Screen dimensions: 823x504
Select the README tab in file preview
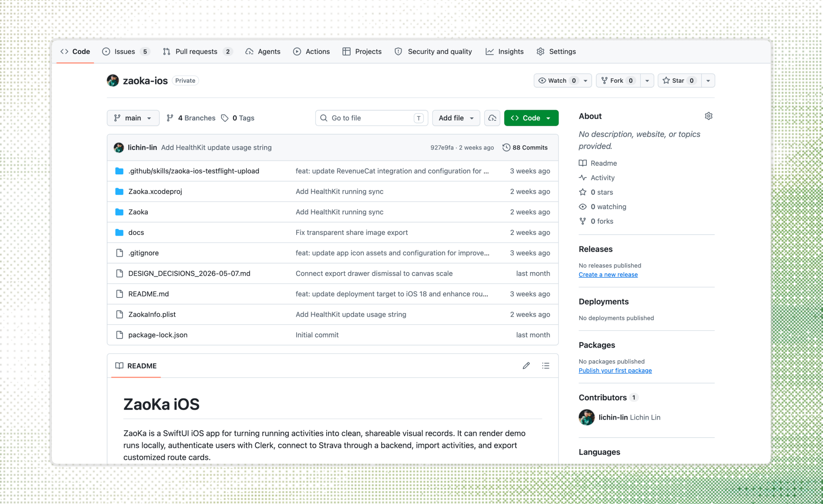tap(136, 366)
